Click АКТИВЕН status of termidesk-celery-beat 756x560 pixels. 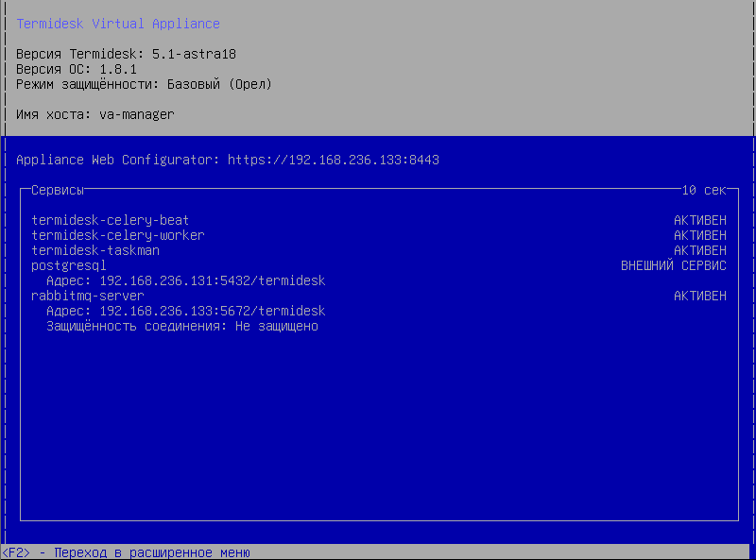pos(699,220)
